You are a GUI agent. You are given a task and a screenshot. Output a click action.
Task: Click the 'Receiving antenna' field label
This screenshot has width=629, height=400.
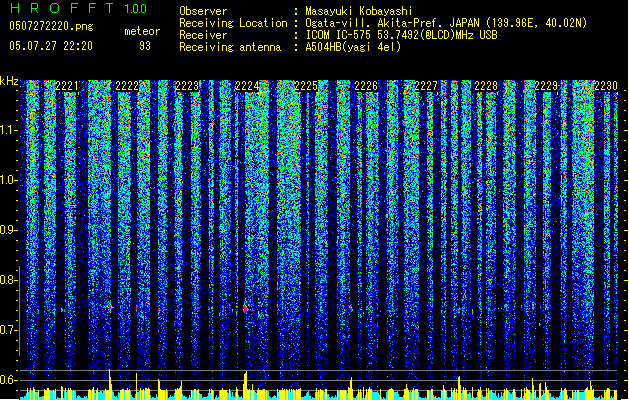pyautogui.click(x=230, y=47)
